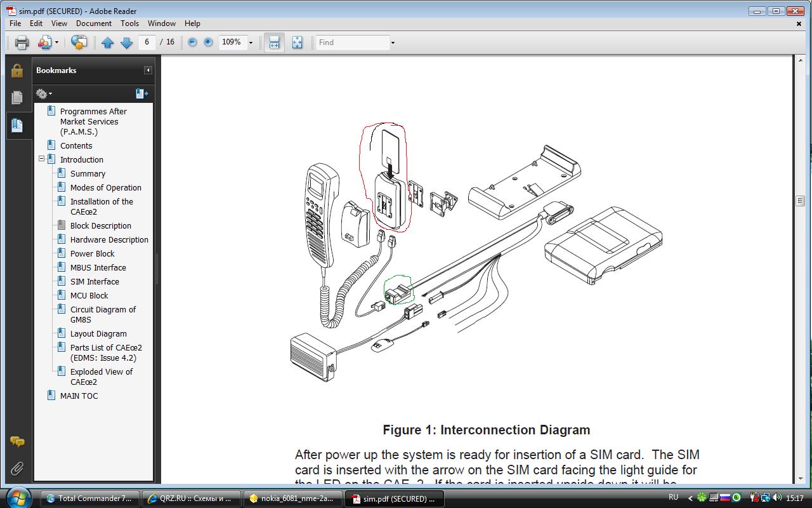Open the Comments panel icon
This screenshot has height=508, width=812.
click(x=17, y=441)
